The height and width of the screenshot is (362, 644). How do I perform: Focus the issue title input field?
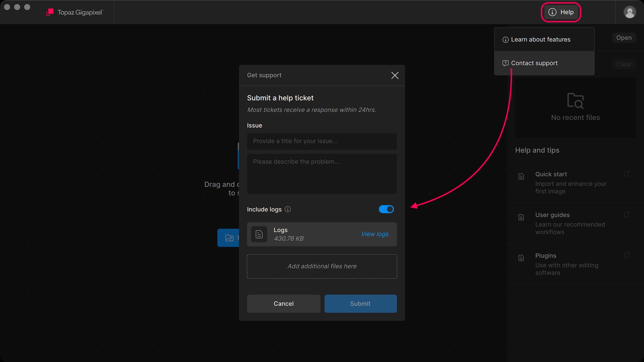(x=322, y=141)
